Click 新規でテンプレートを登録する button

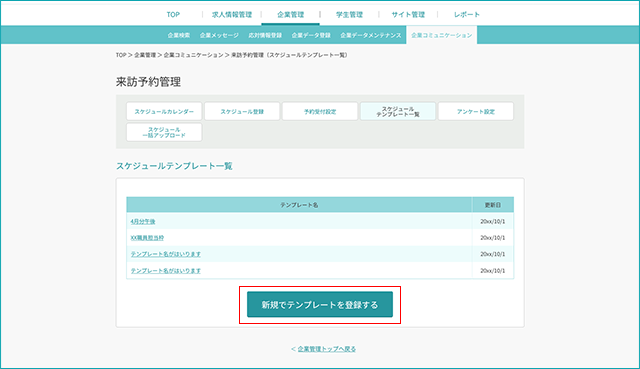point(320,305)
